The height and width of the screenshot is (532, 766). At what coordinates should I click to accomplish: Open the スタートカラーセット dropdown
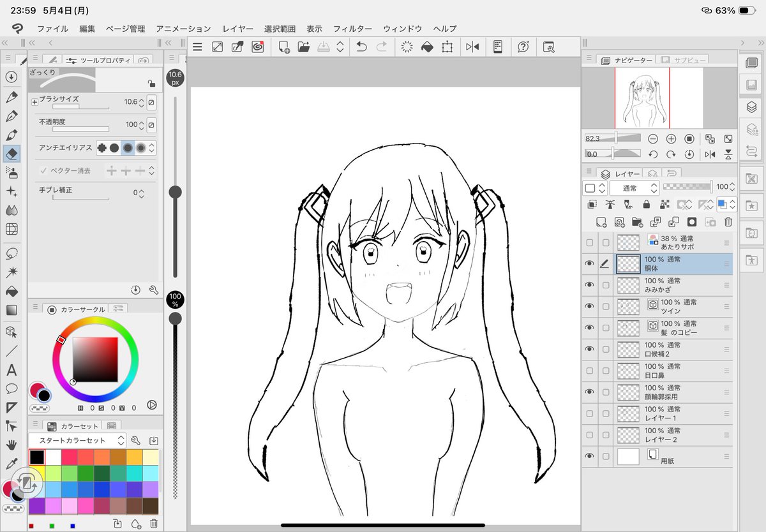(77, 440)
